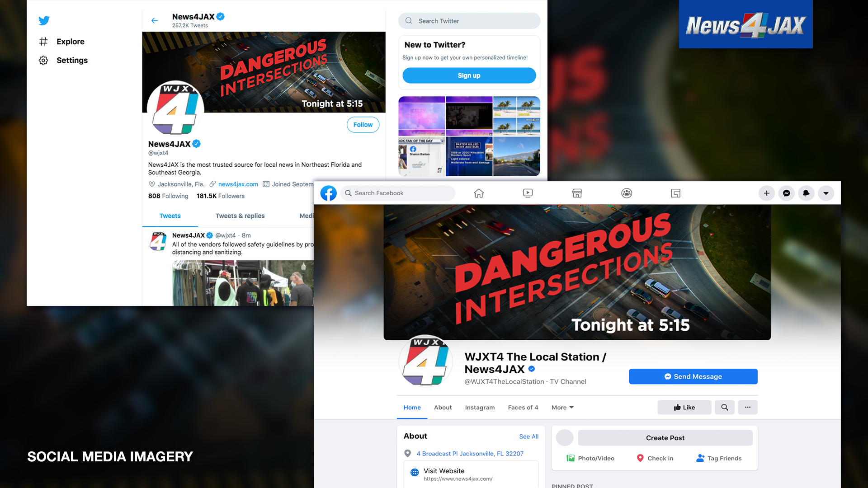Go back using the Twitter back arrow
This screenshot has width=868, height=488.
[155, 20]
